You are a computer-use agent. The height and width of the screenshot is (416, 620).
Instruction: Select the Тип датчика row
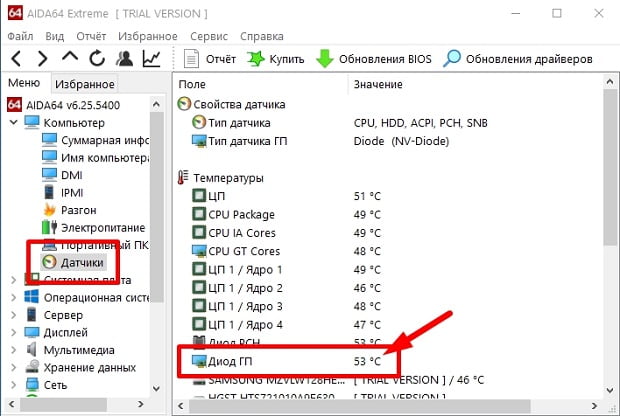(x=339, y=123)
